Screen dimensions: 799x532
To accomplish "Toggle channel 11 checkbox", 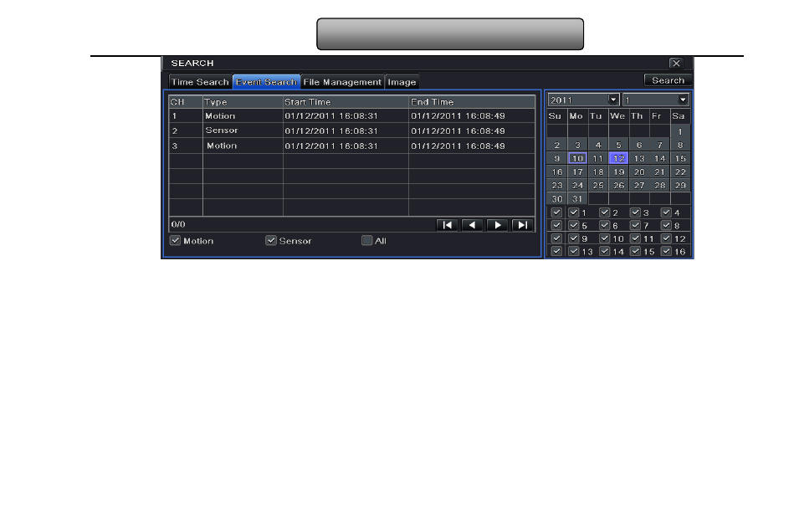I will point(635,238).
